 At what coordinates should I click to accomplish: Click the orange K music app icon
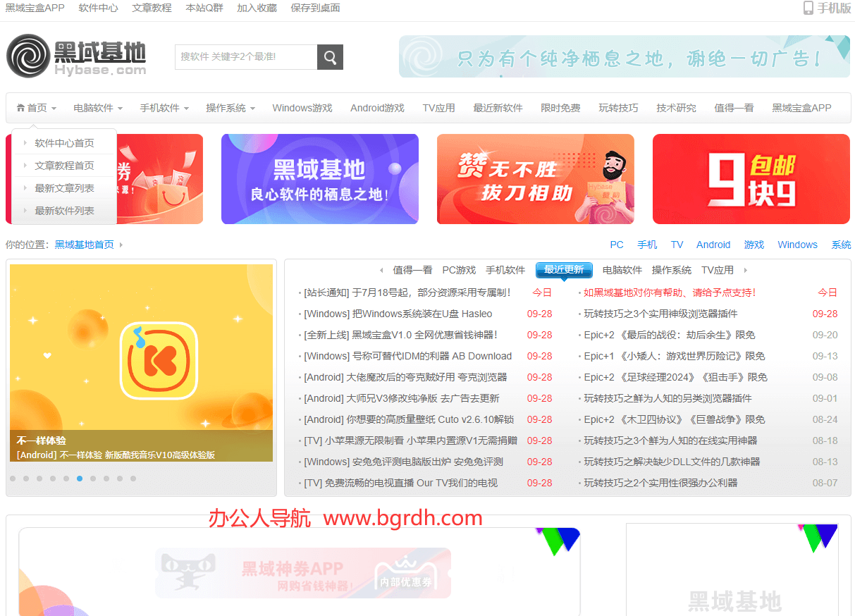pyautogui.click(x=159, y=360)
